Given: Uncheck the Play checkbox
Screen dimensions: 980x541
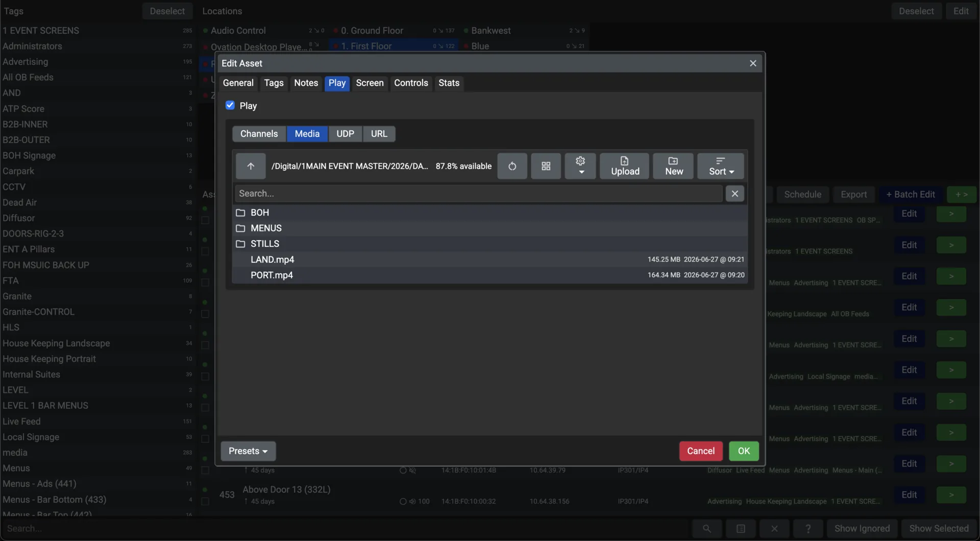Looking at the screenshot, I should click(230, 105).
